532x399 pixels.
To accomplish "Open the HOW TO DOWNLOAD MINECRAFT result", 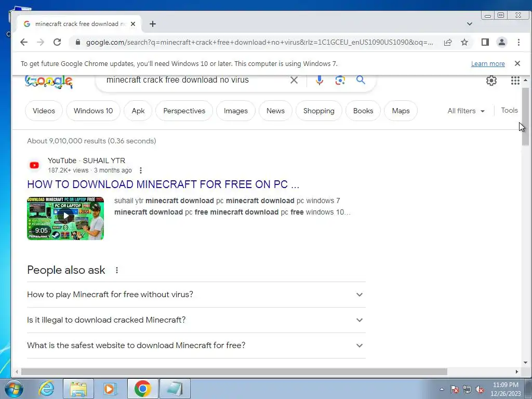I will pos(163,184).
